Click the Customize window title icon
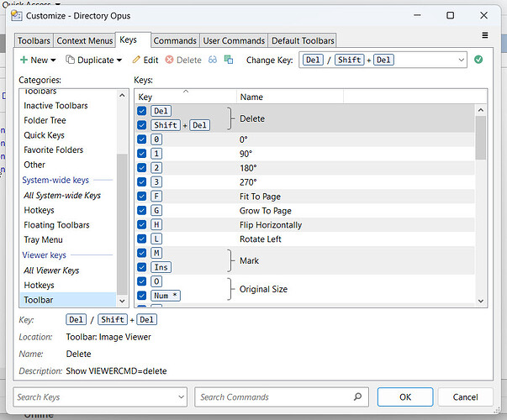This screenshot has height=420, width=507. pyautogui.click(x=16, y=15)
